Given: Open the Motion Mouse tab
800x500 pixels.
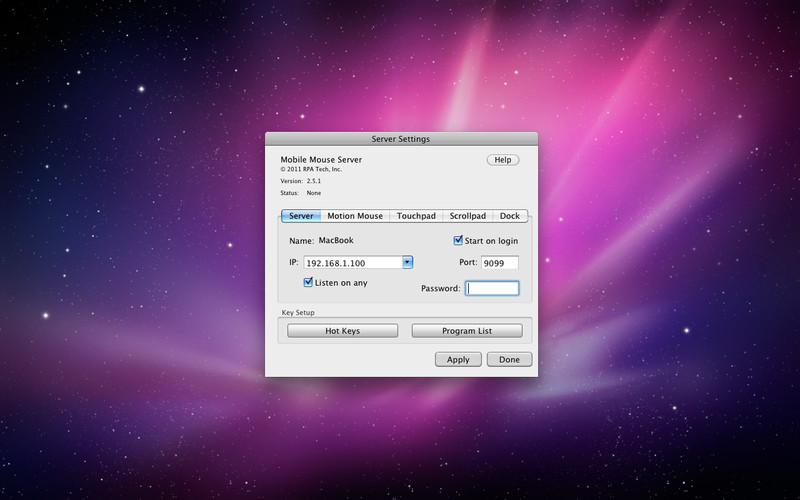Looking at the screenshot, I should 355,216.
